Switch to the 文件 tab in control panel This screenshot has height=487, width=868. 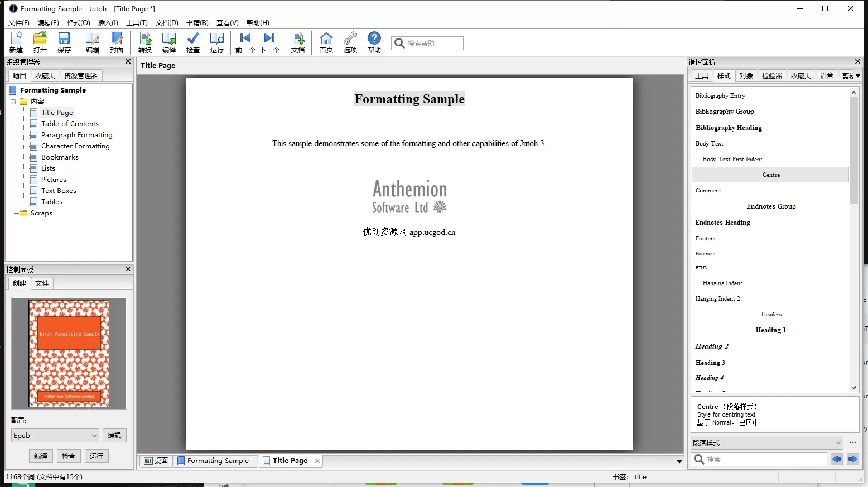point(42,283)
